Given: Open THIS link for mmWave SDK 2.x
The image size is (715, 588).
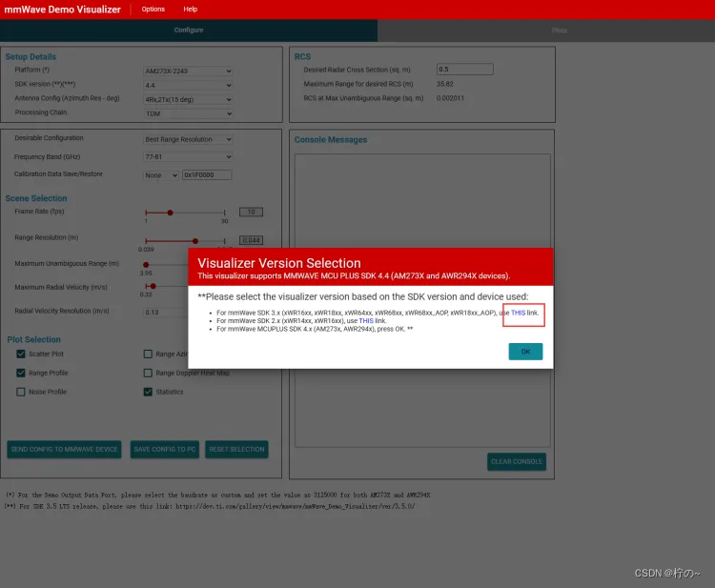Looking at the screenshot, I should click(366, 321).
